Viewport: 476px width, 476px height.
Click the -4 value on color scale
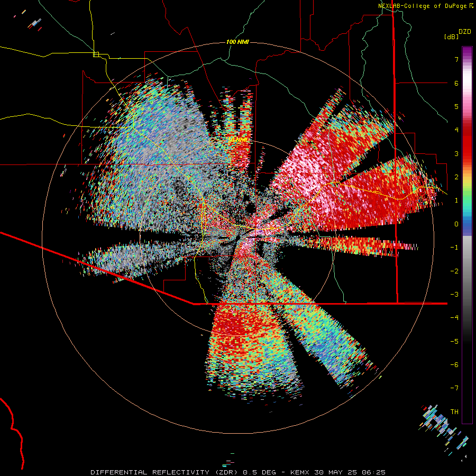tap(454, 318)
